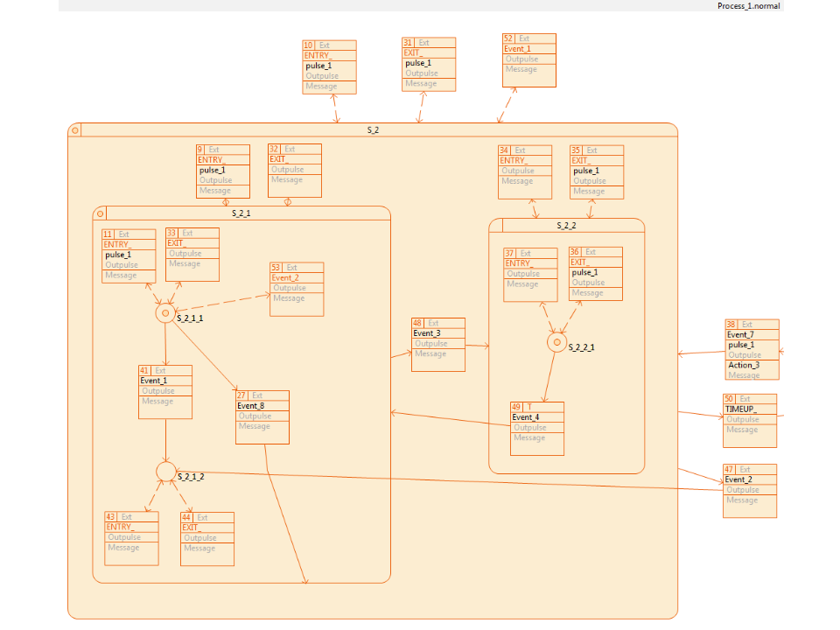Image resolution: width=840 pixels, height=630 pixels.
Task: Click block 52 Event_1 at top
Action: (528, 59)
